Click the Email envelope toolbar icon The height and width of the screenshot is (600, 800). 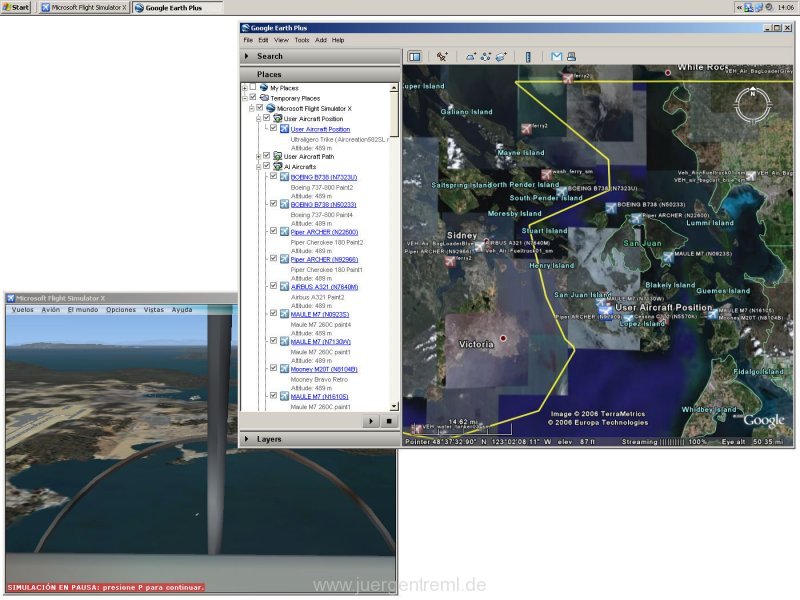pyautogui.click(x=557, y=57)
